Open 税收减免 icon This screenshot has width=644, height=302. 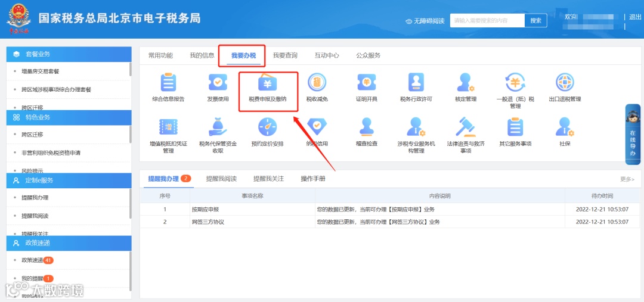[x=317, y=82]
